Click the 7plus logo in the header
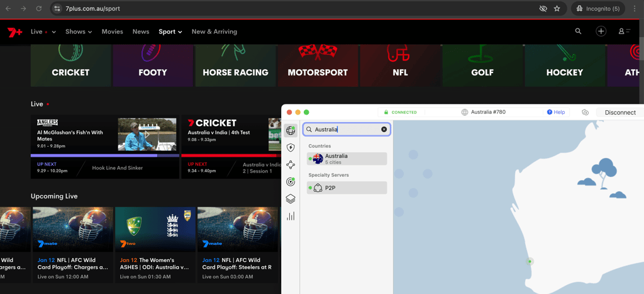Screen dimensions: 644x294 click(15, 33)
